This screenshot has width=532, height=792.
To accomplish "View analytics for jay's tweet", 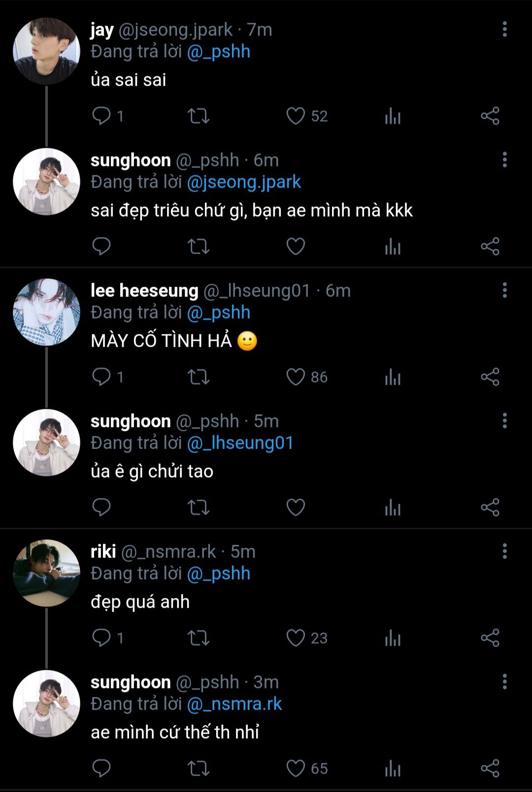I will [x=393, y=116].
